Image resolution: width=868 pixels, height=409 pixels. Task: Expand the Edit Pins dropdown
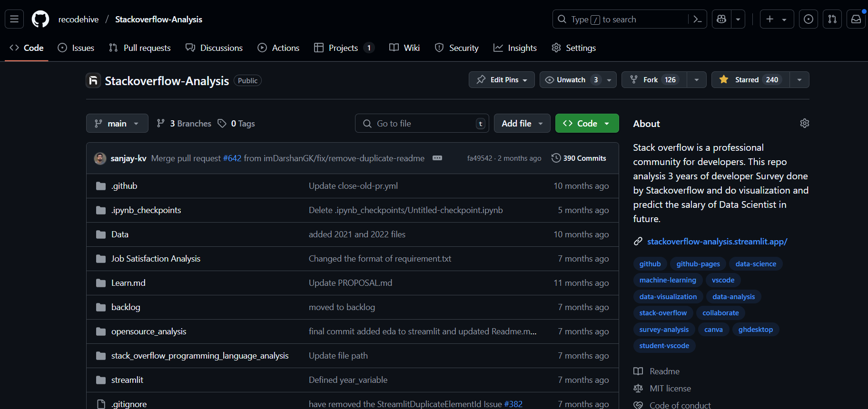coord(502,80)
